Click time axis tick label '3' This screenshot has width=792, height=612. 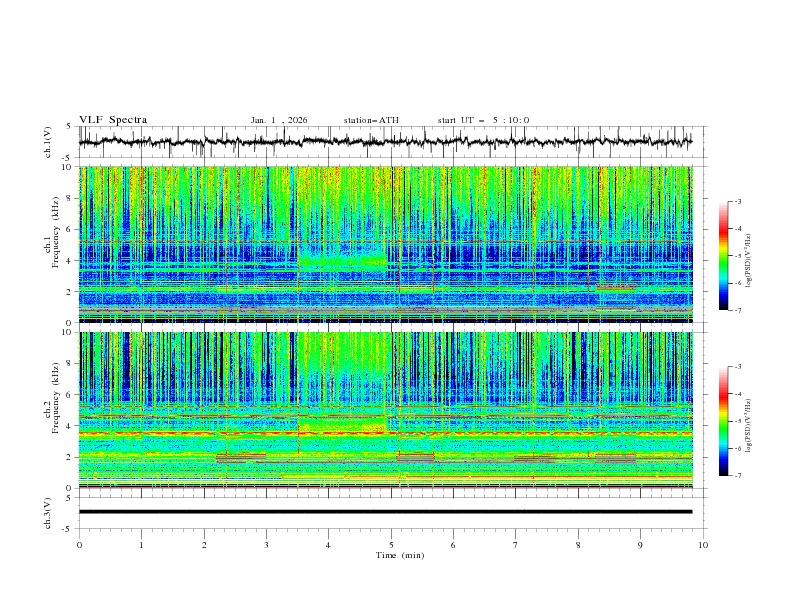coord(266,545)
